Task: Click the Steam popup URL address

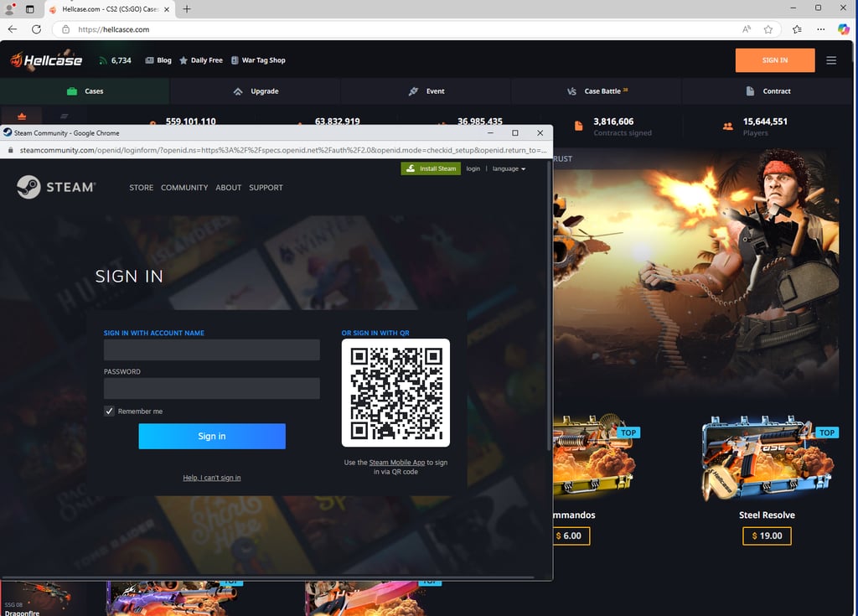Action: [283, 150]
